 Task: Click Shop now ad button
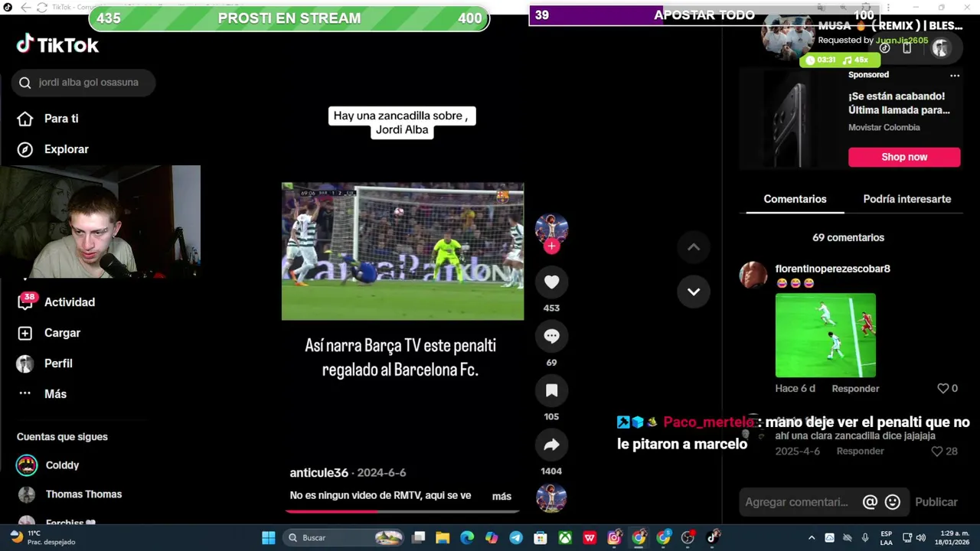(904, 157)
